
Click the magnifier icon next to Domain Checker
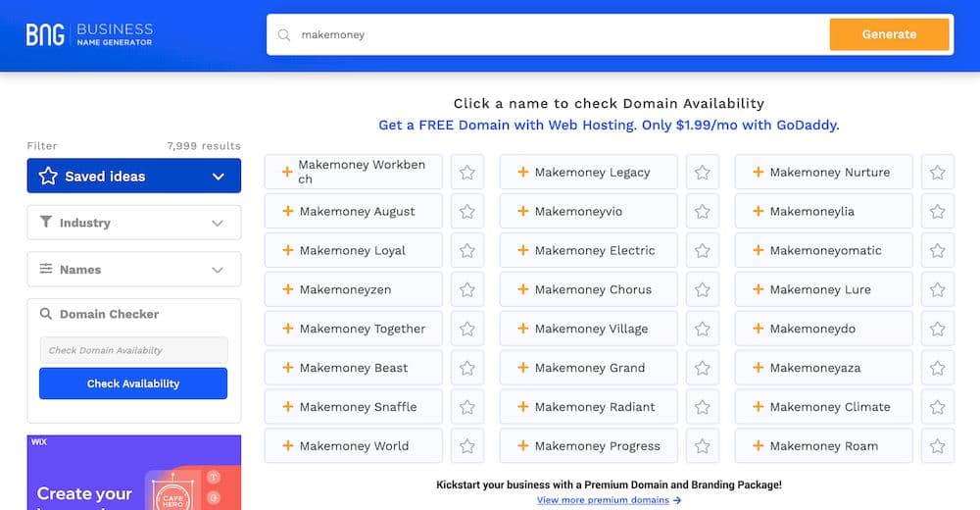46,314
